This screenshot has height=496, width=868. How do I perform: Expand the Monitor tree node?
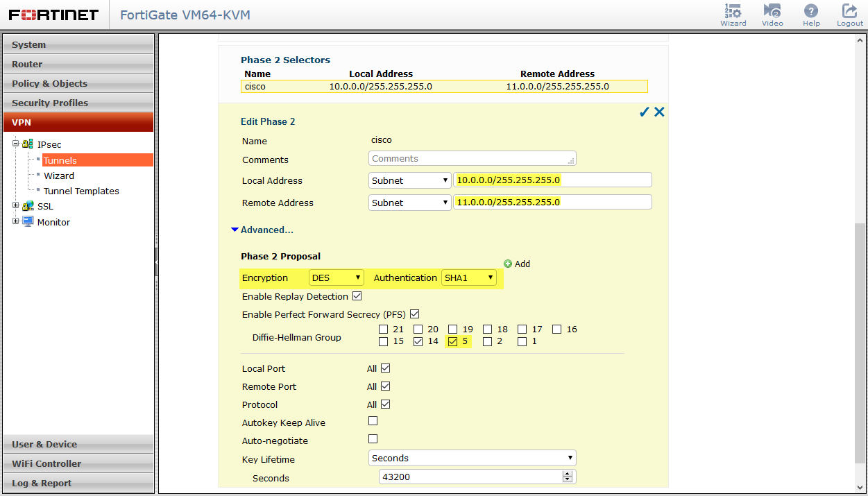point(16,221)
